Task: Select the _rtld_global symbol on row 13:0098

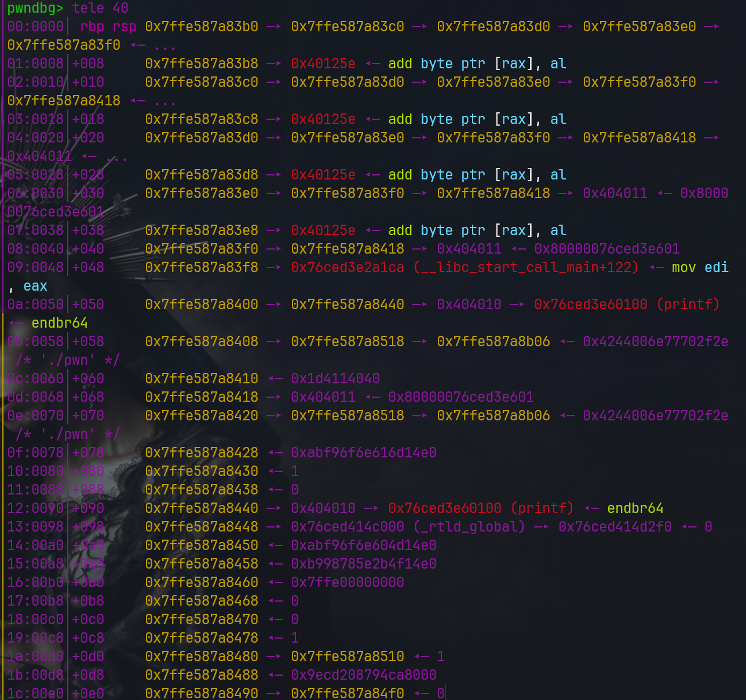Action: point(468,526)
